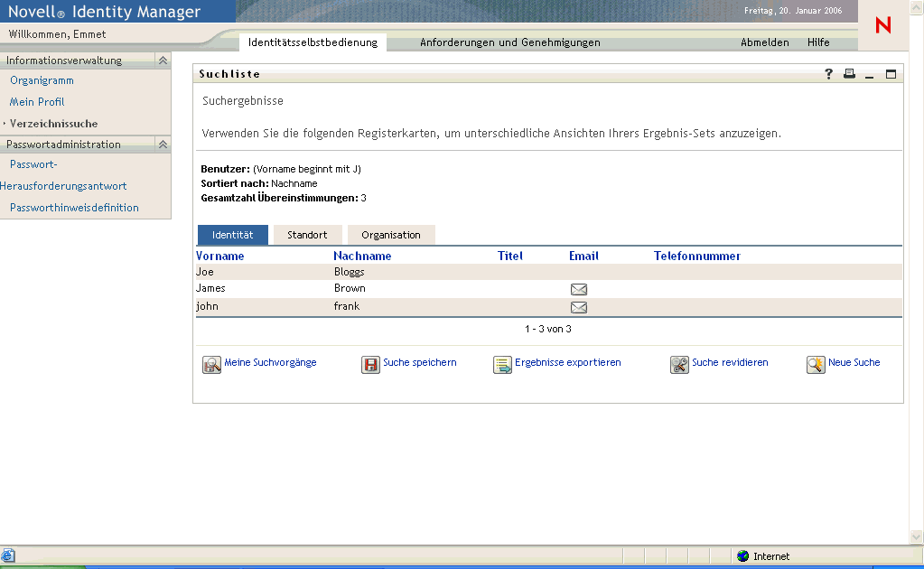Click the Internet Explorer page icon in status bar

tap(8, 555)
